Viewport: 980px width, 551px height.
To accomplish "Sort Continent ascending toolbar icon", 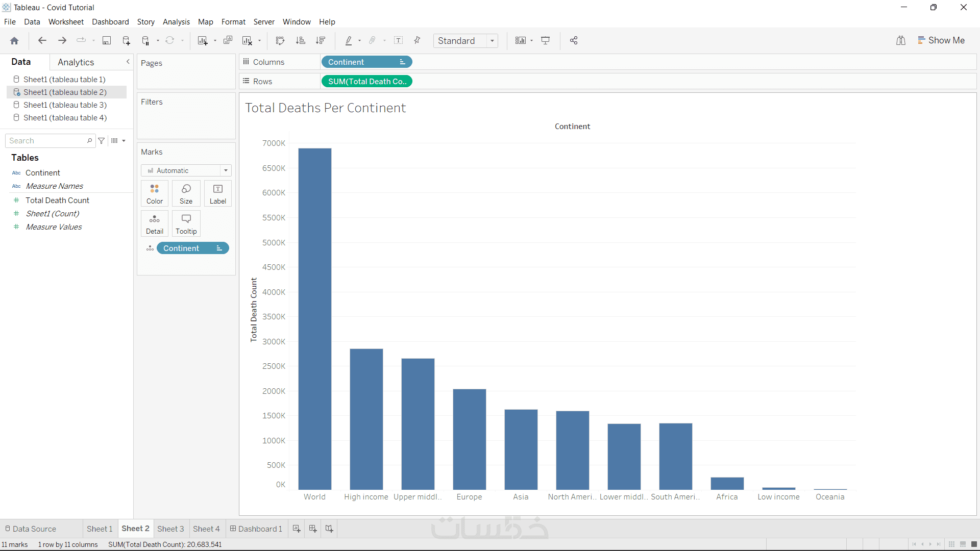I will click(301, 41).
